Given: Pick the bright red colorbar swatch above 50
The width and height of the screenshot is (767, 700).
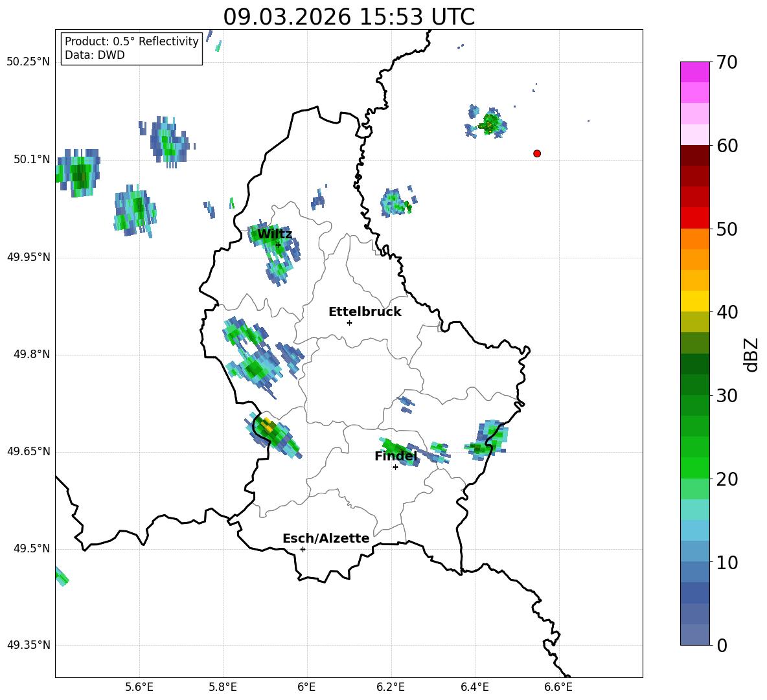Looking at the screenshot, I should (694, 218).
